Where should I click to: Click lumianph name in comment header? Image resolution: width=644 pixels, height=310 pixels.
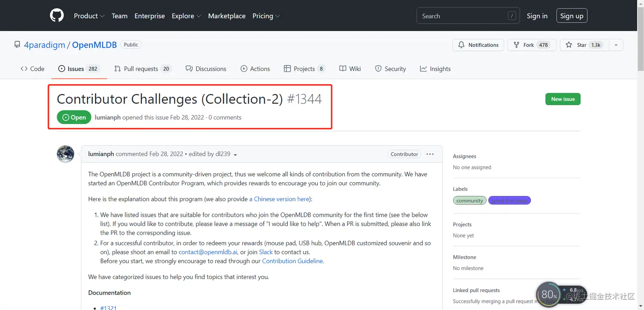click(101, 154)
